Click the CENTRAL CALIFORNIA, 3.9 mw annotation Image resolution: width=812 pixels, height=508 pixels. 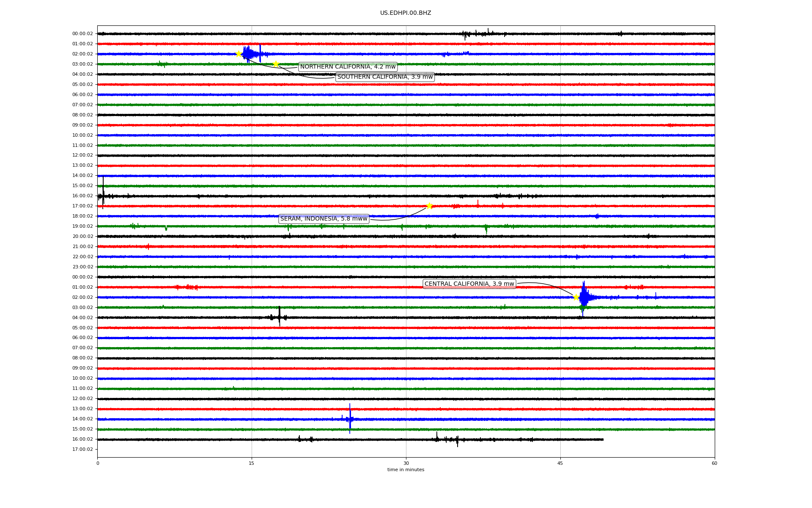tap(469, 284)
